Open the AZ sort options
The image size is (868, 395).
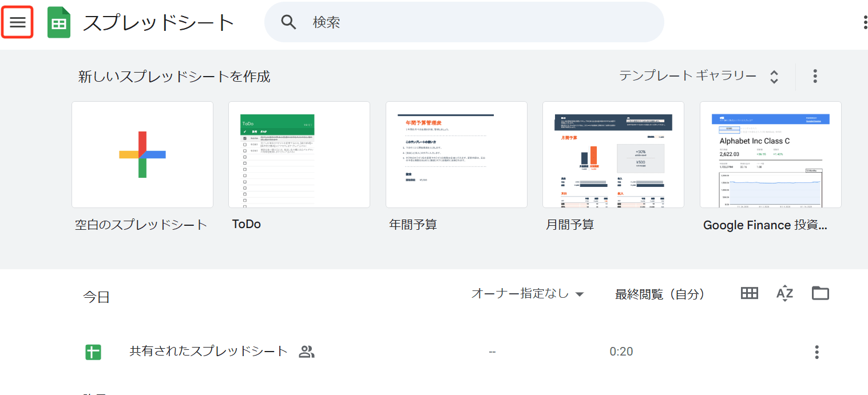[784, 293]
